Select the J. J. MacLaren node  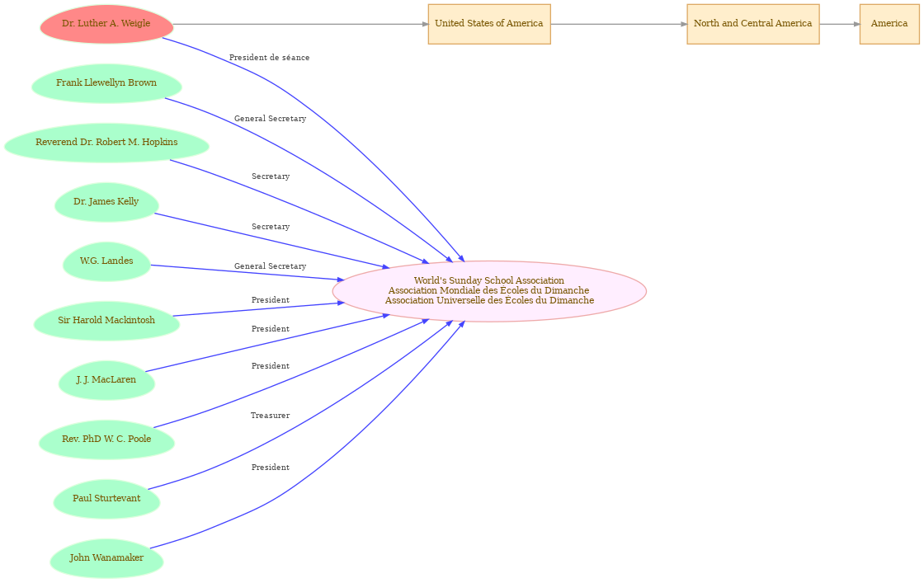coord(106,380)
